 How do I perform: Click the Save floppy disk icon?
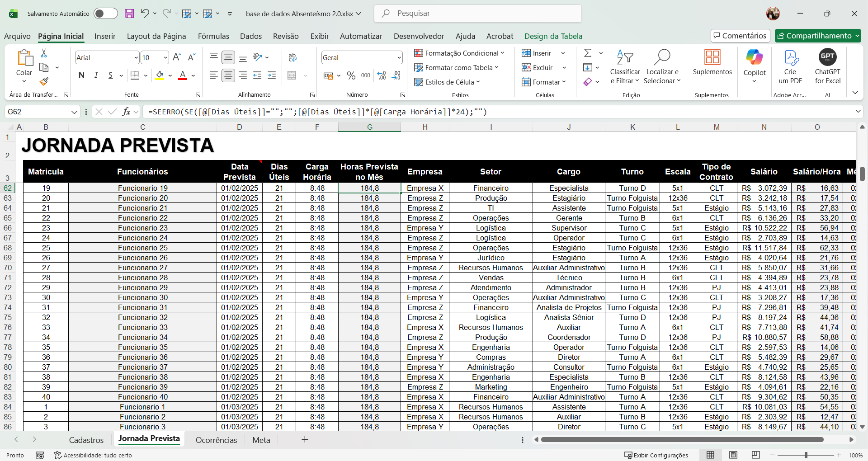pyautogui.click(x=129, y=14)
